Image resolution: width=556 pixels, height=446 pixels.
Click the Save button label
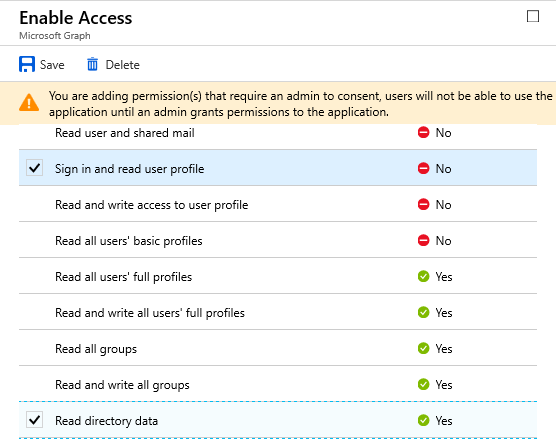(52, 65)
